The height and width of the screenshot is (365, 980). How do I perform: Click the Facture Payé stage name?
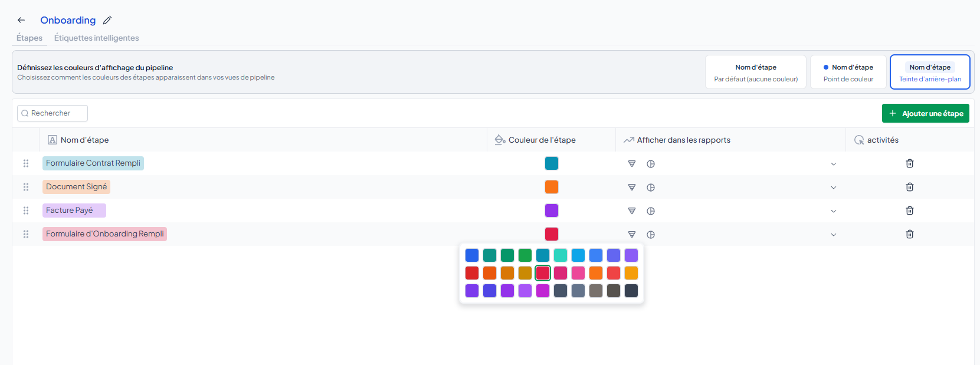pos(74,211)
